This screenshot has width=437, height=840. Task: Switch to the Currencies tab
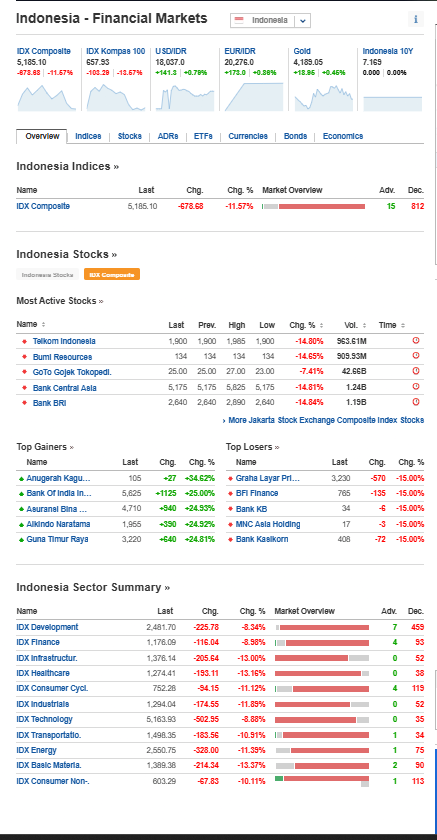[248, 136]
